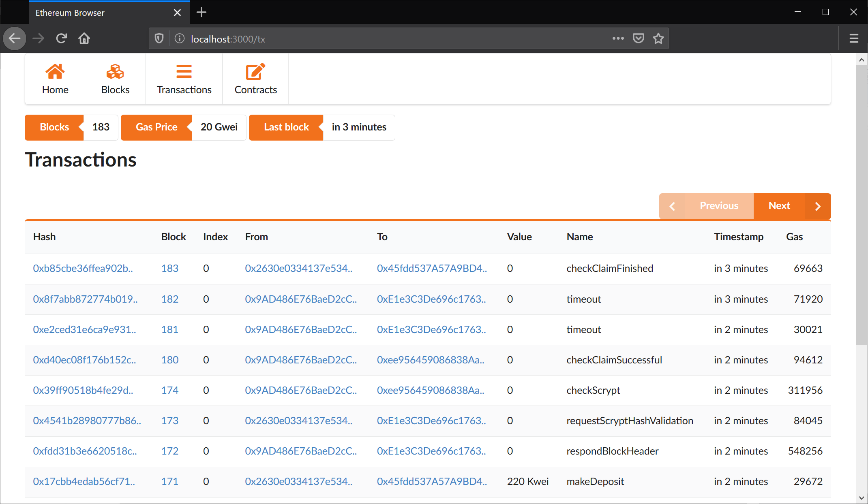The image size is (868, 504).
Task: Open Contracts via edit pencil icon
Action: click(x=255, y=72)
